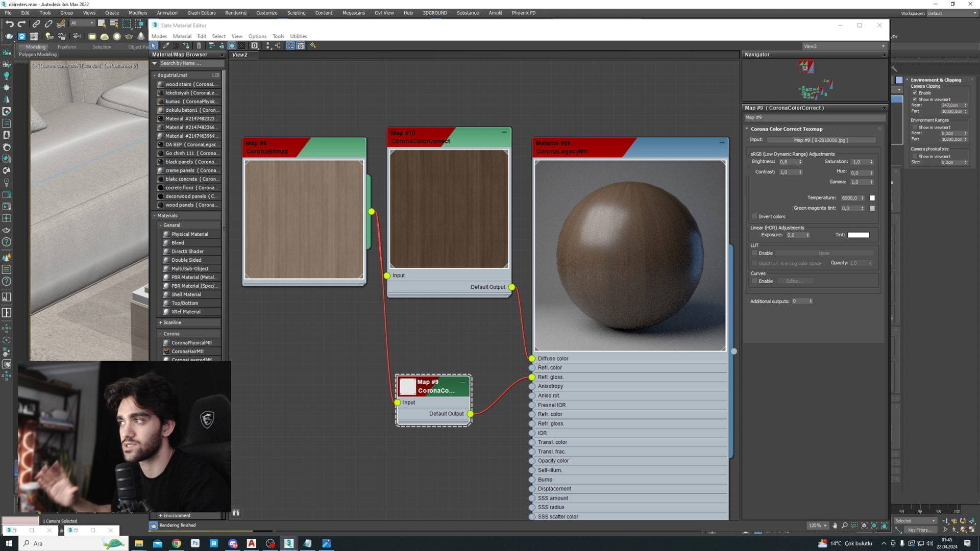Select the Pick Material From Object eyedropper
Viewport: 980px width, 551px height.
pos(166,46)
